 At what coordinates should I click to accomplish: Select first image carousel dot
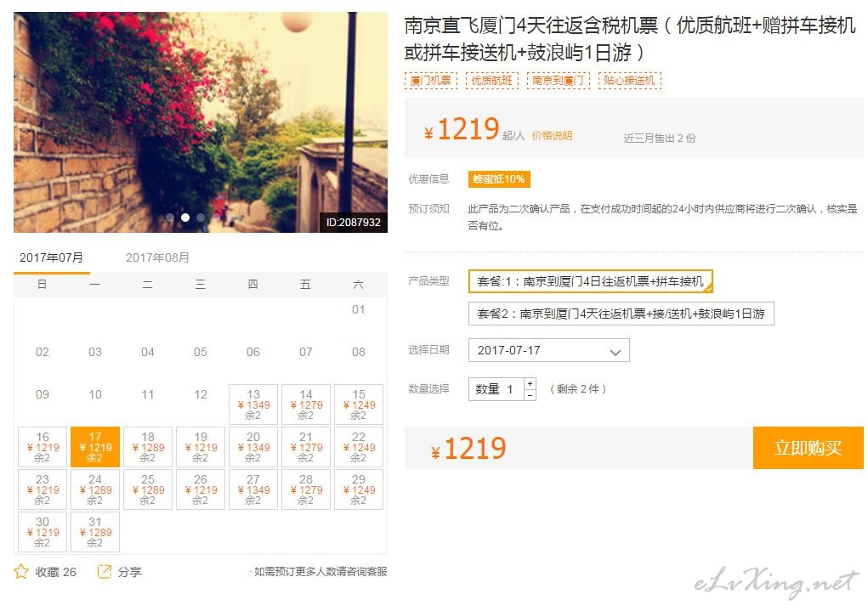pos(170,218)
